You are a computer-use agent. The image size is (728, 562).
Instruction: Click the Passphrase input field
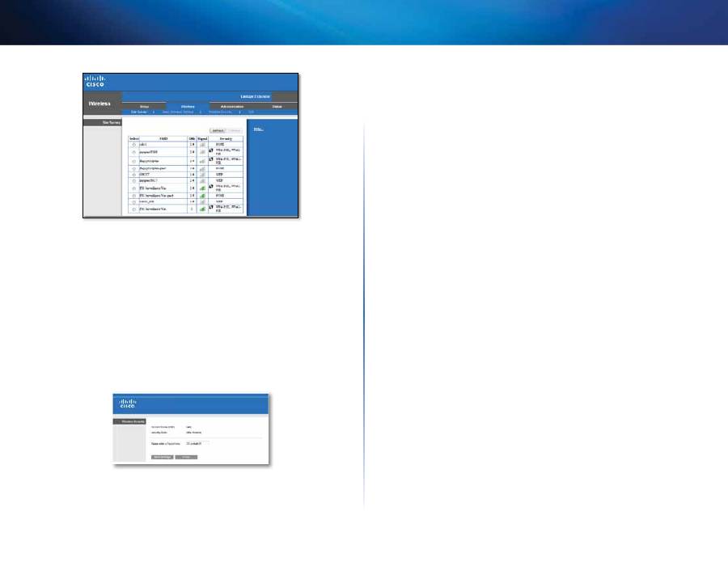coord(197,443)
